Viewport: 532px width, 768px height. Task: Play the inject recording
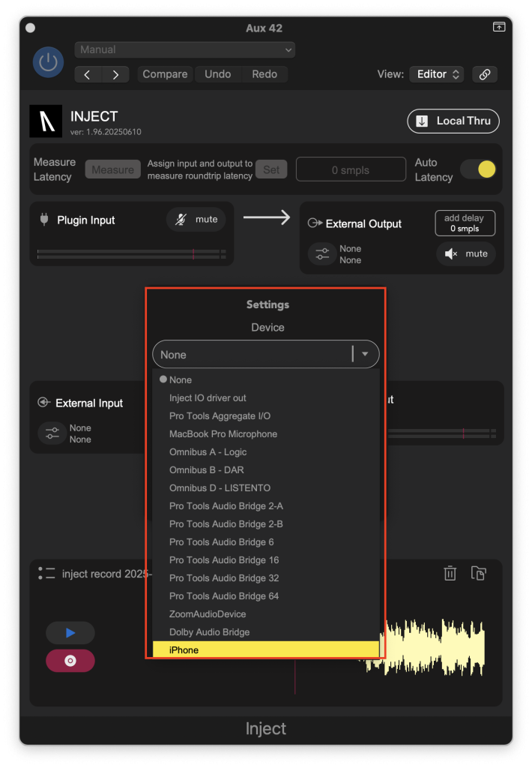[70, 633]
